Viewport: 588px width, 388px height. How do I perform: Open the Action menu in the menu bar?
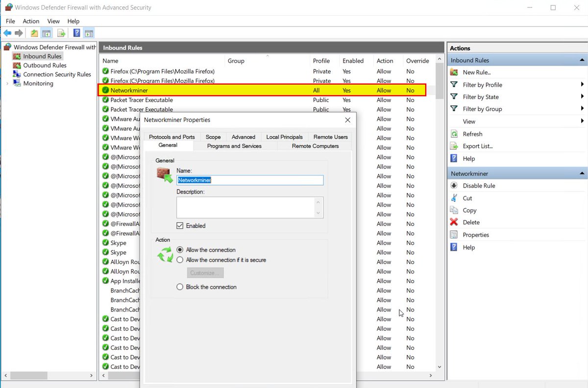(31, 21)
